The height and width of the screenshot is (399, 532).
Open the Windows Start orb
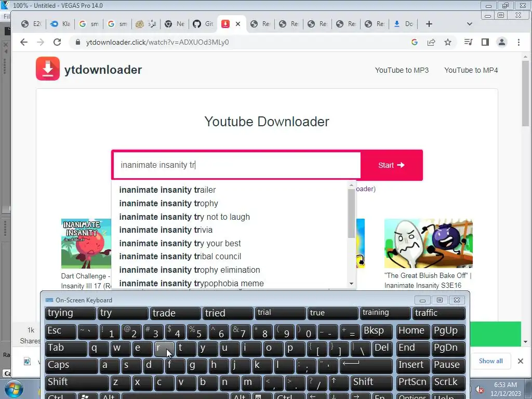[x=14, y=389]
